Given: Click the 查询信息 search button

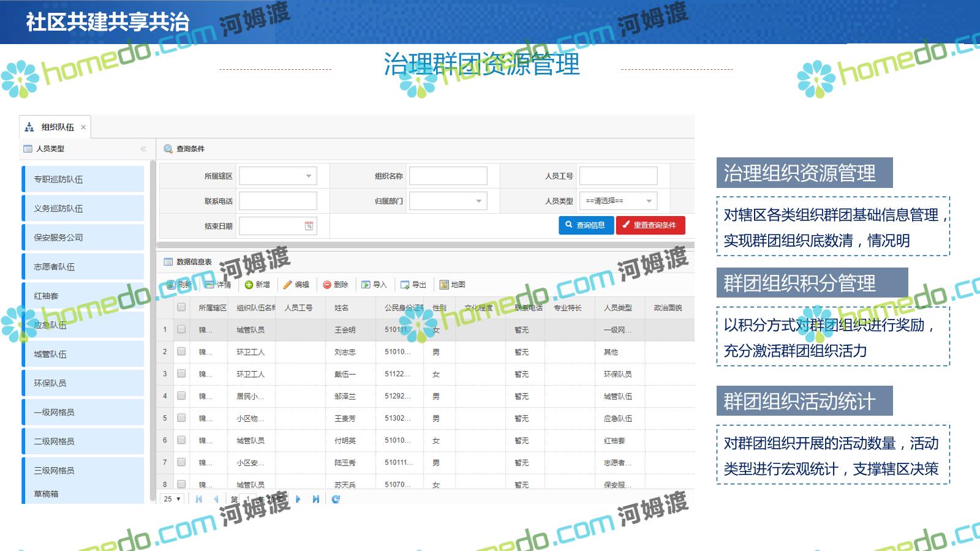Looking at the screenshot, I should [585, 225].
